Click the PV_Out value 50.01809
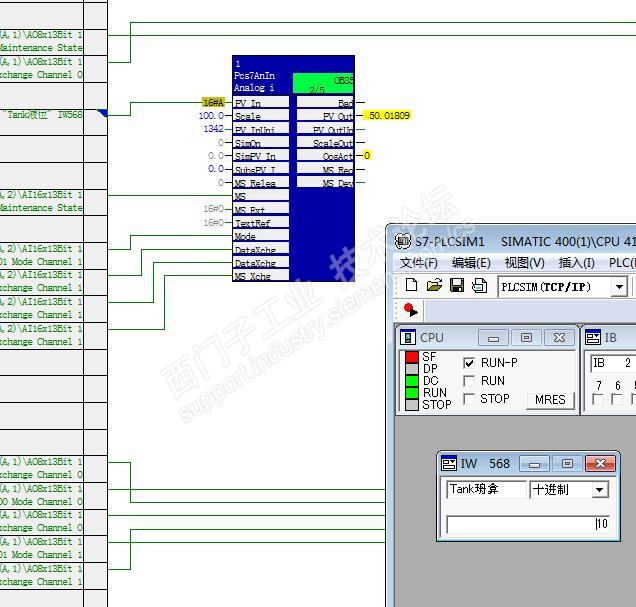Screen dimensions: 636x607 pyautogui.click(x=389, y=116)
